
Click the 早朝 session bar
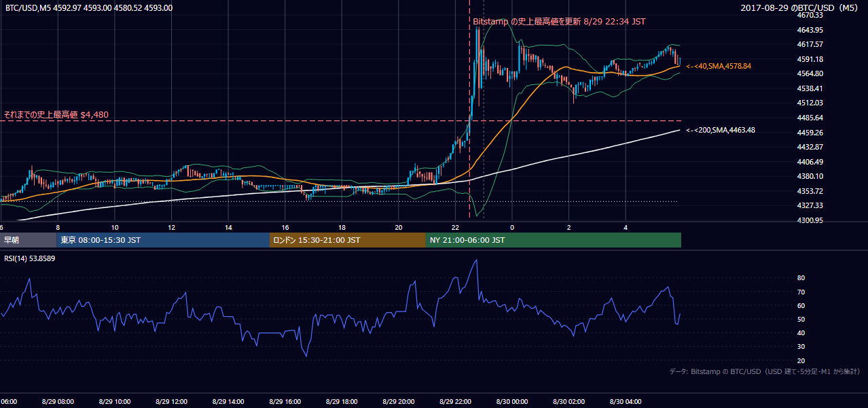click(29, 240)
